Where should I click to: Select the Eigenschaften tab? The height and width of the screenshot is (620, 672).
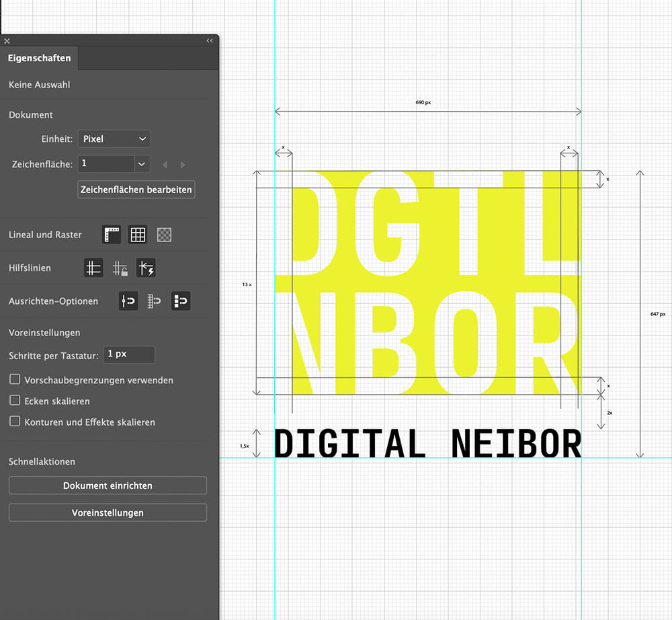[x=39, y=59]
